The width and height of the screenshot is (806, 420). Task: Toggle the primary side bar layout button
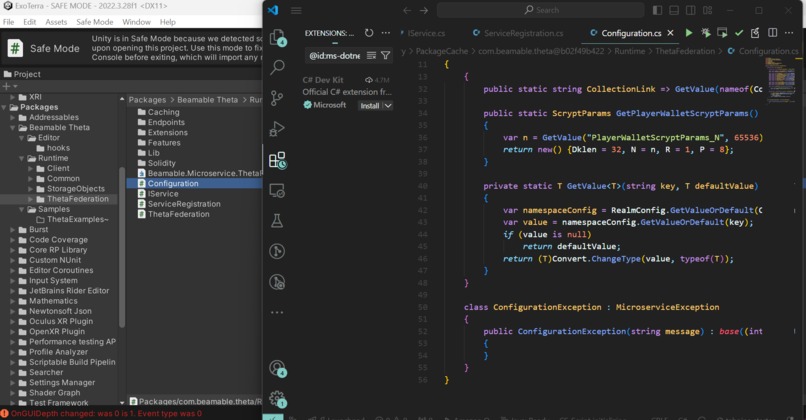657,10
